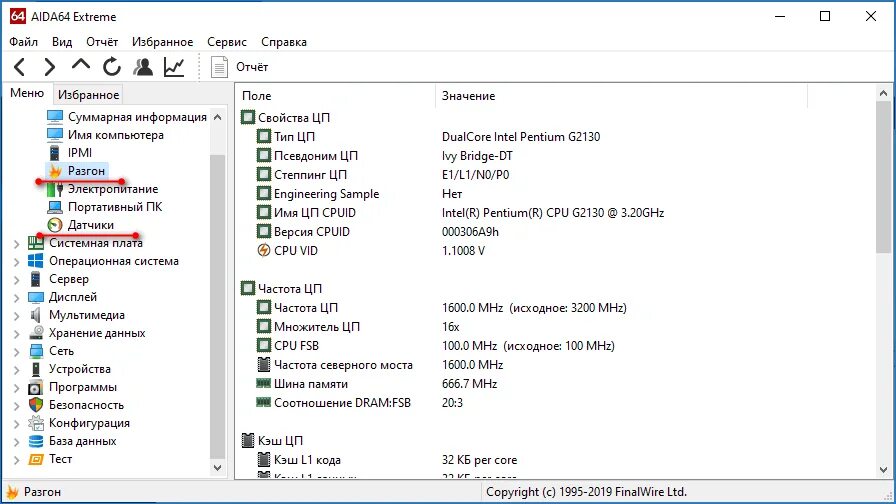Click the Датчики gauge icon
Image resolution: width=896 pixels, height=504 pixels.
pos(55,225)
